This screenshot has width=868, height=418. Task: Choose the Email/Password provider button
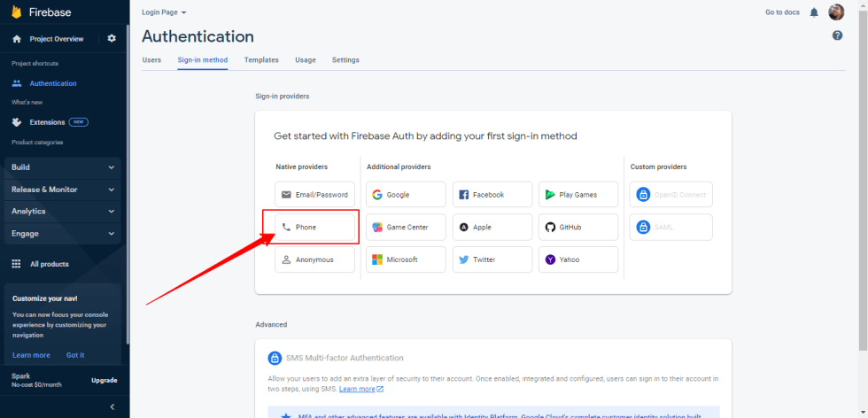[315, 195]
